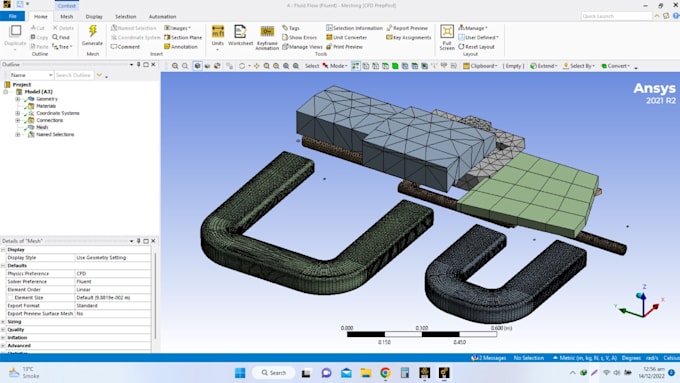Viewport: 680px width, 383px height.
Task: Open Chrome from the taskbar
Action: point(385,373)
